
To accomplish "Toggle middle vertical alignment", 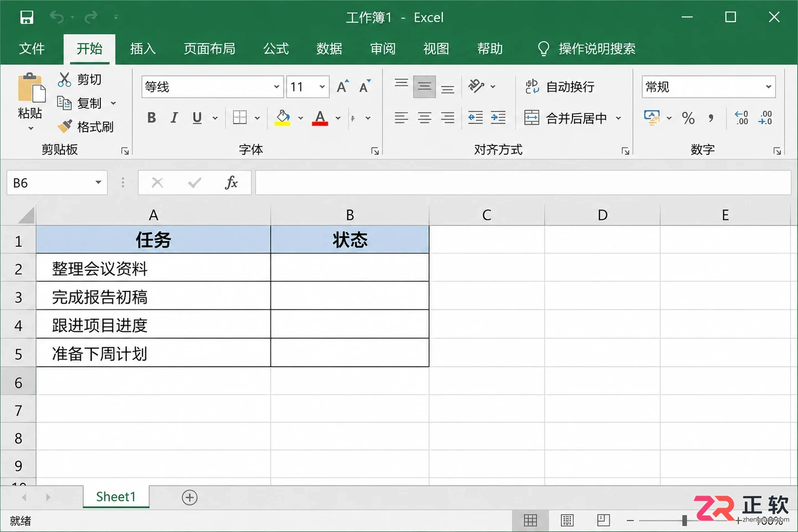I will coord(424,86).
